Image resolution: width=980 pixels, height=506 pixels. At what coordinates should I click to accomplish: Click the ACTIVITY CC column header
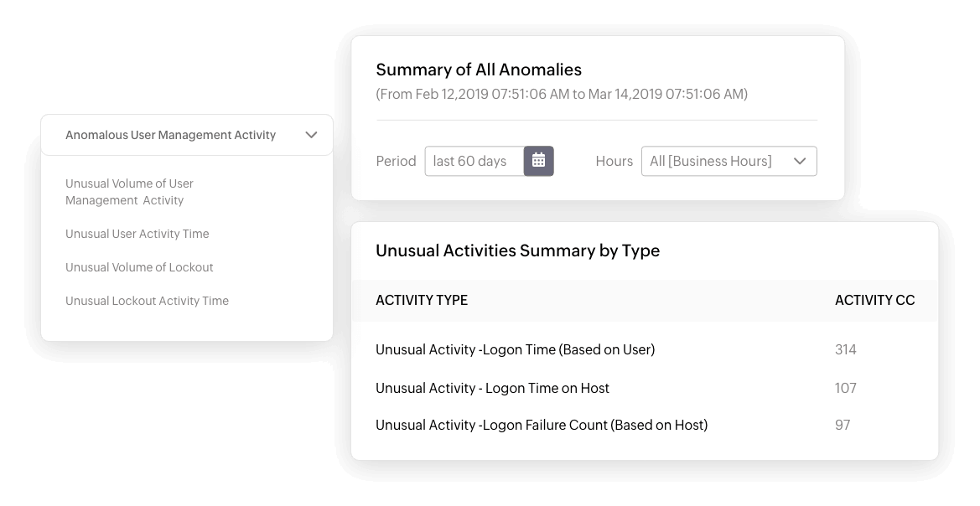pos(874,300)
